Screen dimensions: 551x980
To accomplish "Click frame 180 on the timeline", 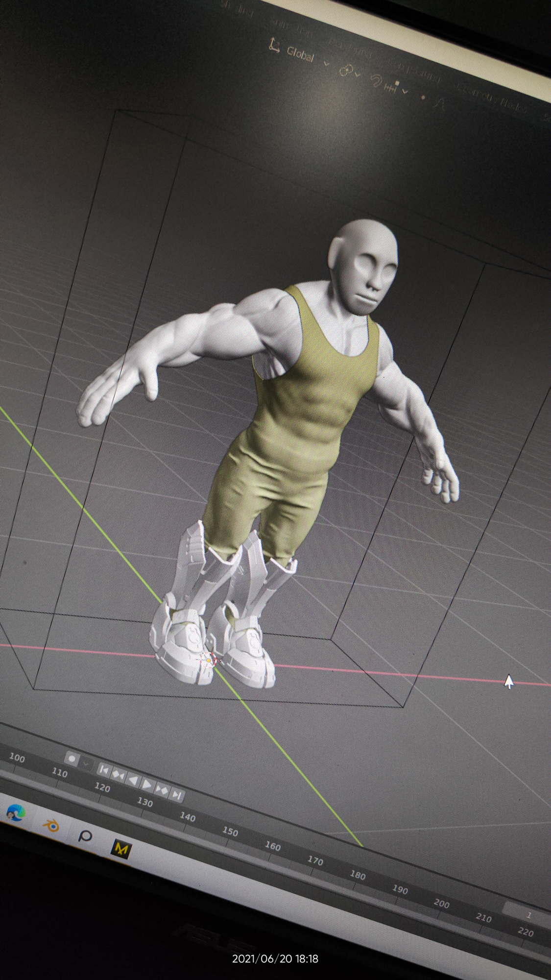I will point(358,875).
